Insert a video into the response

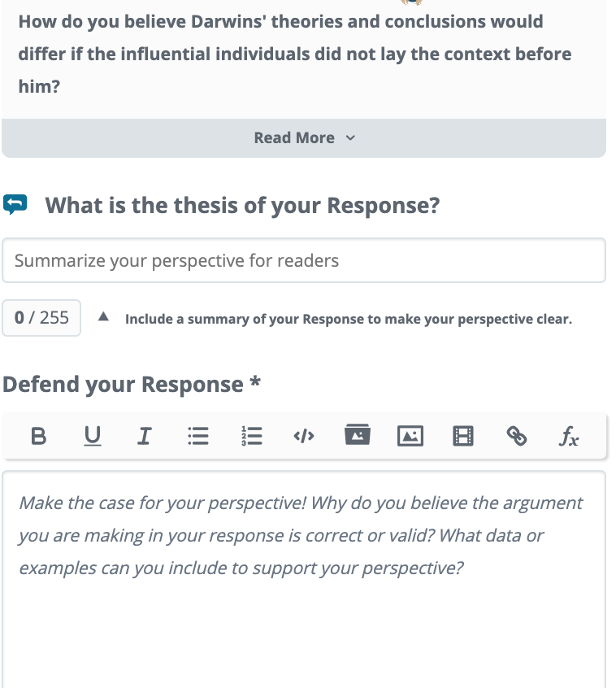pyautogui.click(x=463, y=436)
